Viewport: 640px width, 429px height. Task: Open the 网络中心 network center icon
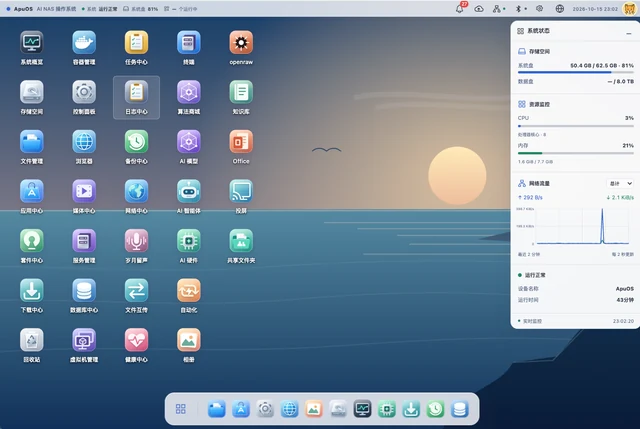tap(136, 191)
